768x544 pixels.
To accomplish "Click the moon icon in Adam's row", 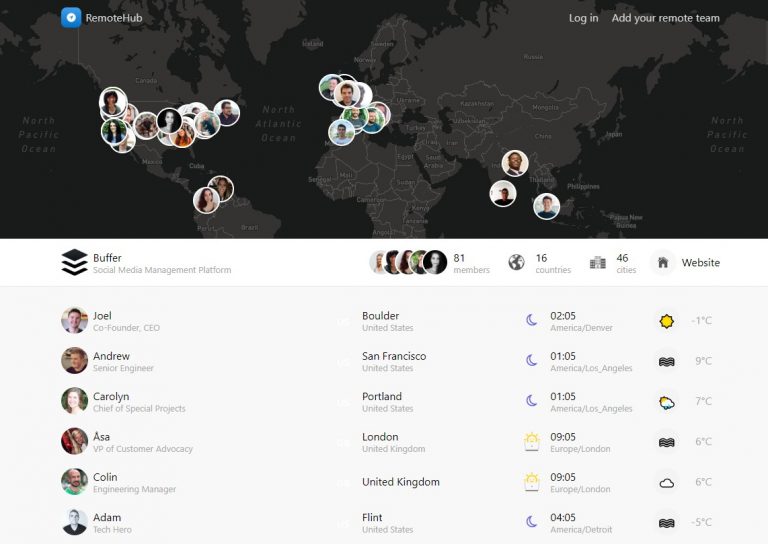I will coord(531,521).
